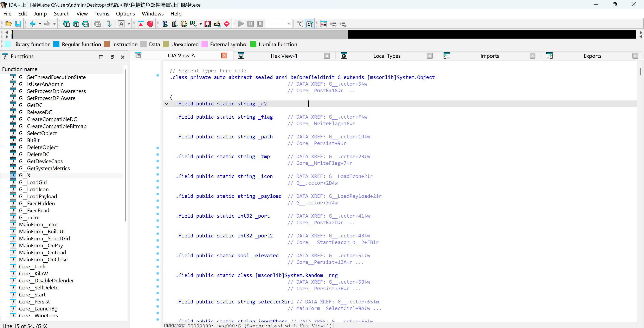
Task: Click the teal 010 binary toolbar icon
Action: pyautogui.click(x=85, y=24)
